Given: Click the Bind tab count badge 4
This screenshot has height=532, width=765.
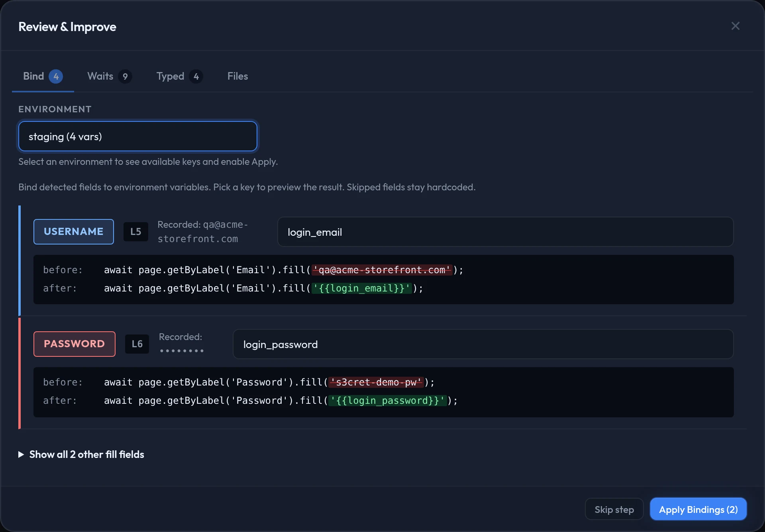Looking at the screenshot, I should click(x=56, y=76).
